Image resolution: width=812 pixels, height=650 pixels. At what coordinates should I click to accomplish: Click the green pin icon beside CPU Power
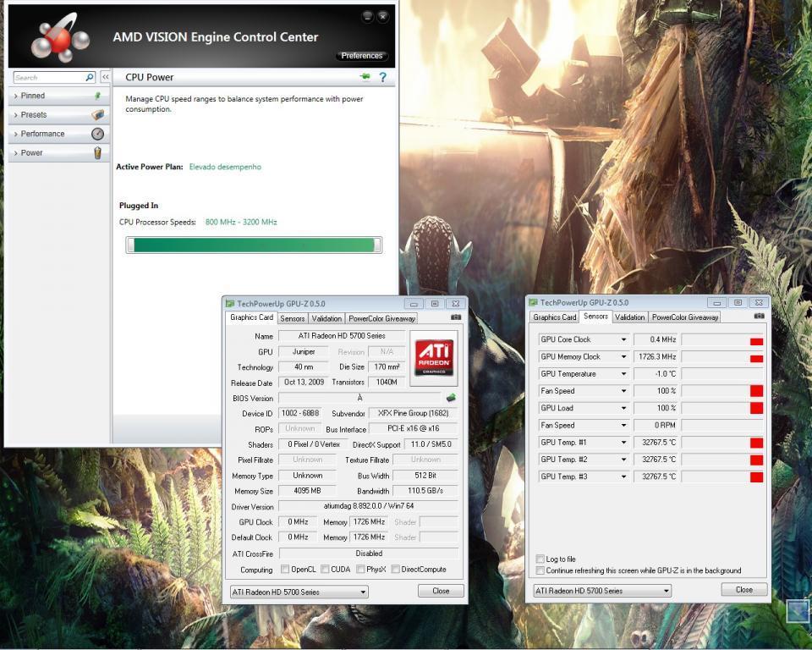(365, 77)
